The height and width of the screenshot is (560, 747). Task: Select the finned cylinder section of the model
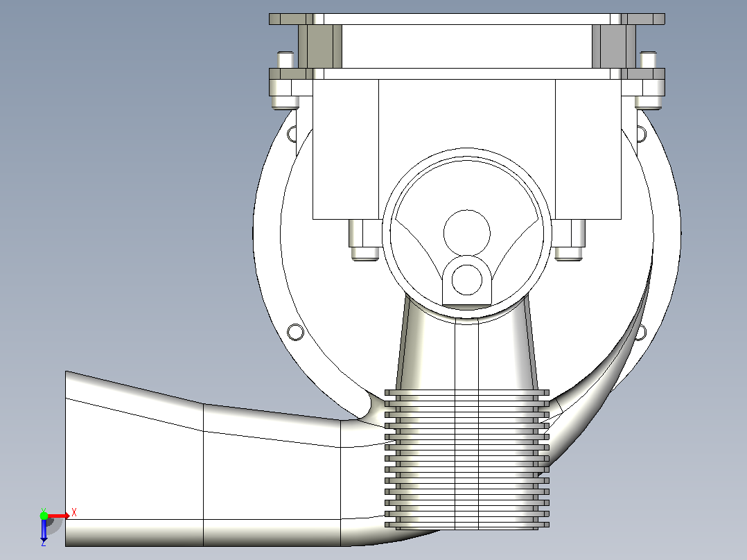tap(467, 460)
